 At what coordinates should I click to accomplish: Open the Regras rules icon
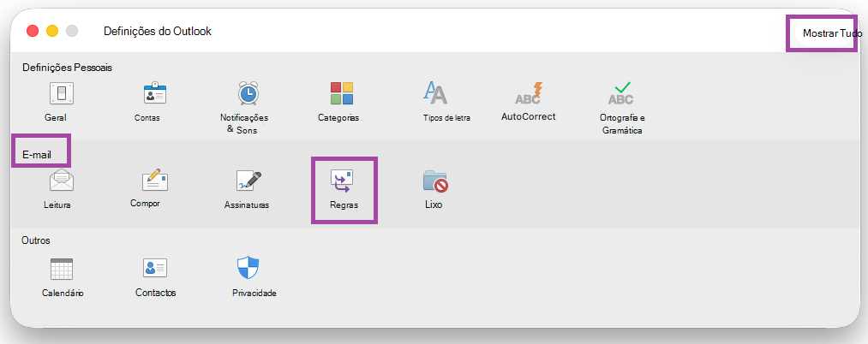[x=342, y=181]
